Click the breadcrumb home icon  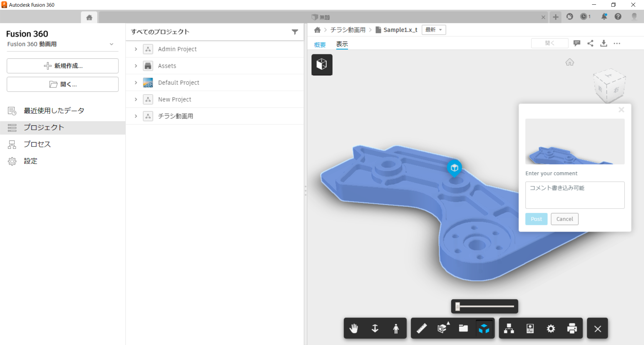tap(317, 30)
